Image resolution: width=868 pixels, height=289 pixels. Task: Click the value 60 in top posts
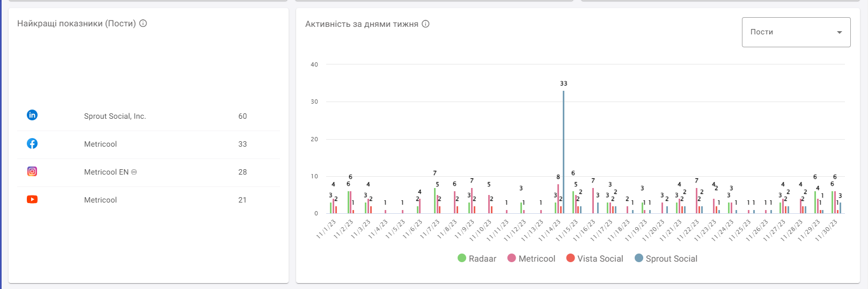[x=242, y=116]
